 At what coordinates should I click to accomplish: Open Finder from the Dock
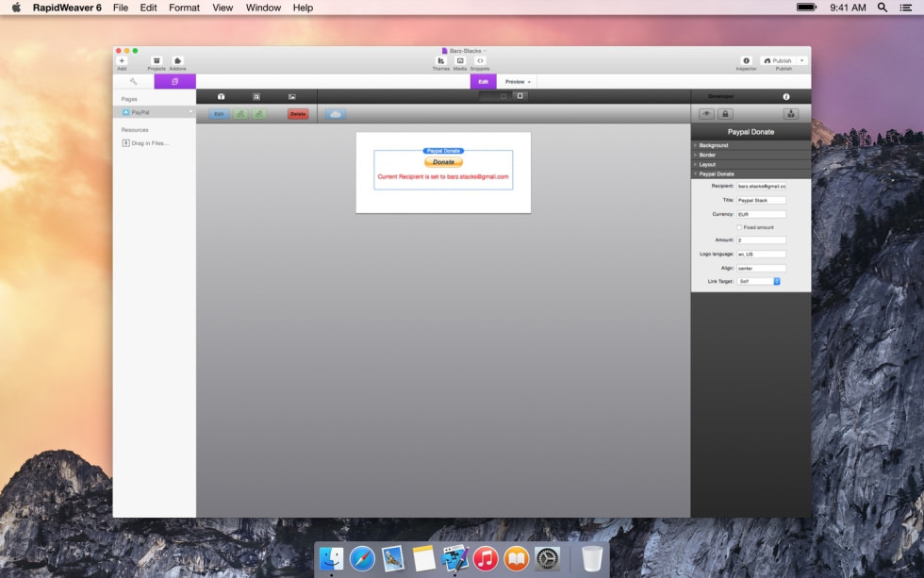pos(331,558)
